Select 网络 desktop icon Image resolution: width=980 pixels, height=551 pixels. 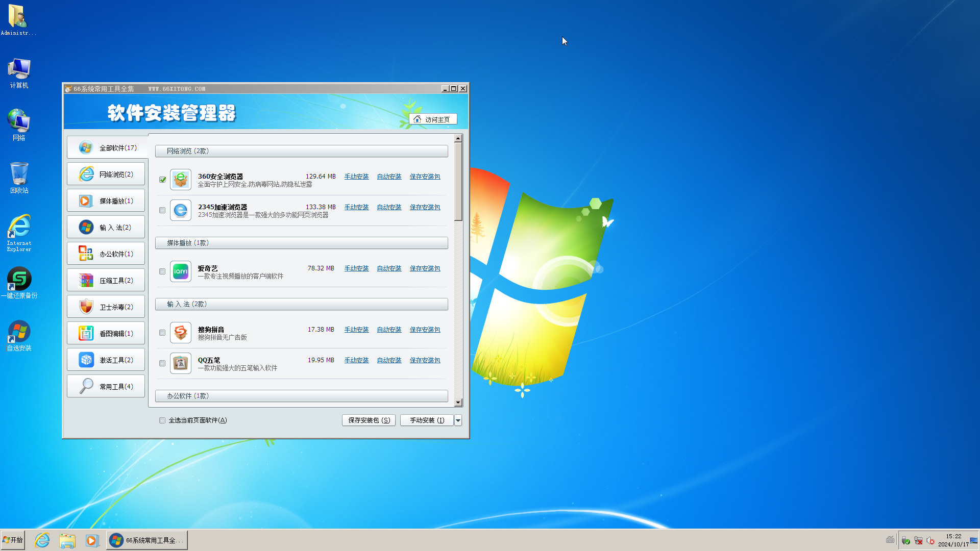tap(19, 125)
